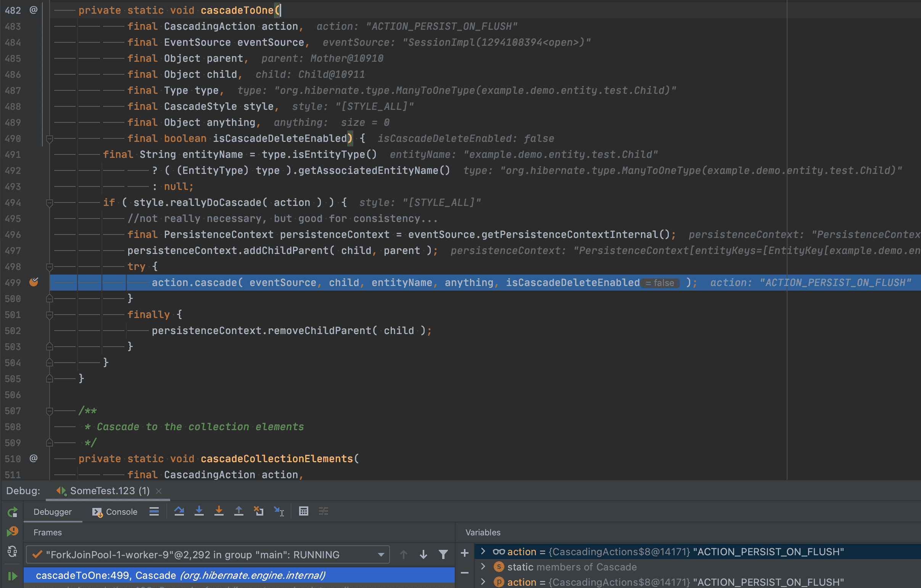Viewport: 921px width, 588px height.
Task: Click the Step Over icon
Action: [x=179, y=511]
